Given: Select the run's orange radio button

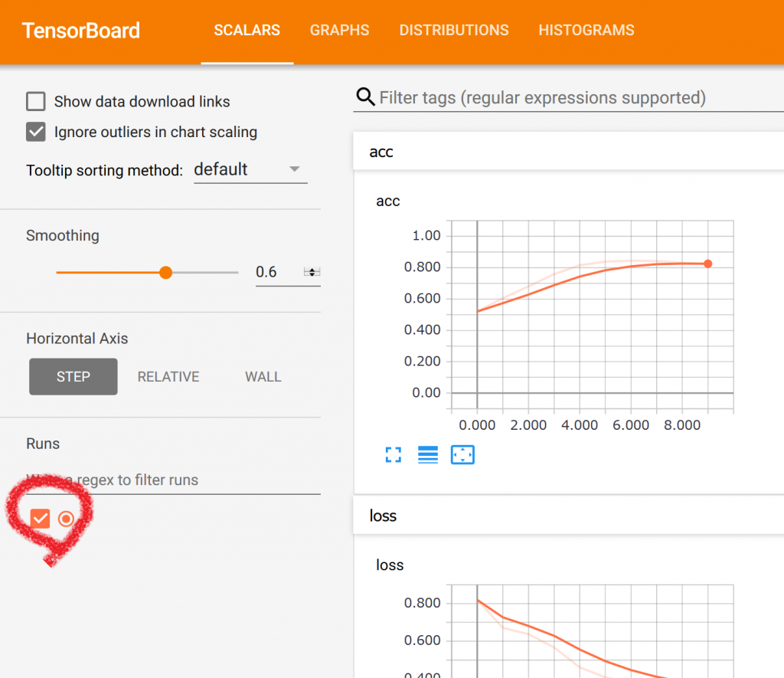Looking at the screenshot, I should coord(66,519).
